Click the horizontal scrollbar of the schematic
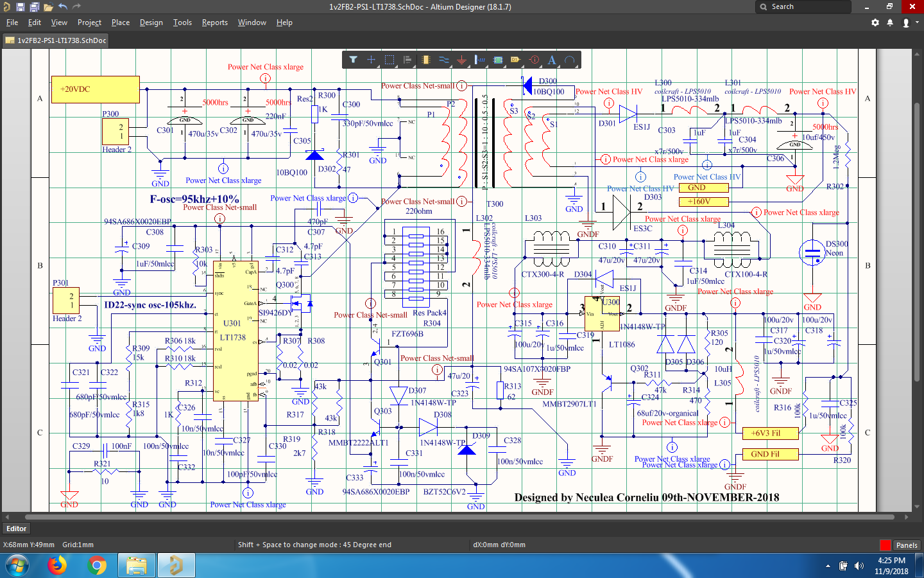The image size is (924, 578). click(x=459, y=517)
